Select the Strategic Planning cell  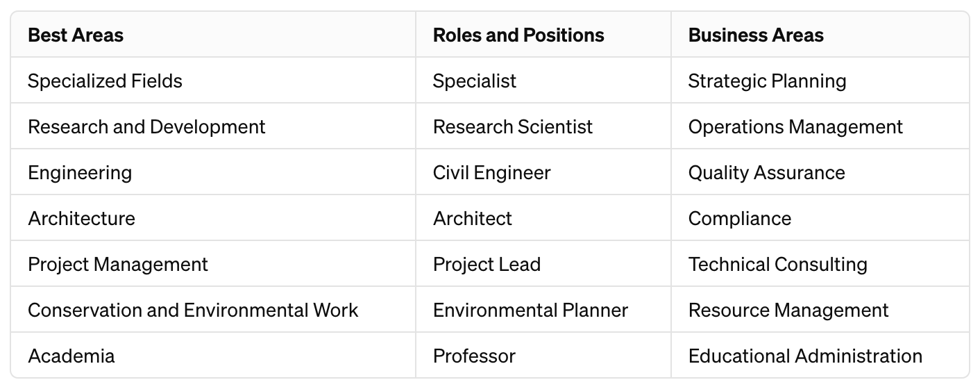pyautogui.click(x=767, y=81)
